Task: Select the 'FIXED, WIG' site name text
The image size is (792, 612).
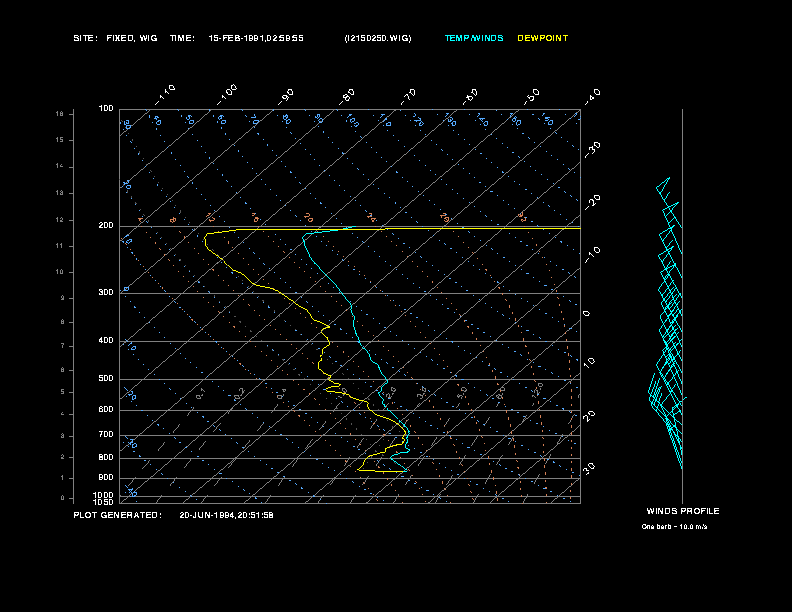Action: (x=132, y=38)
